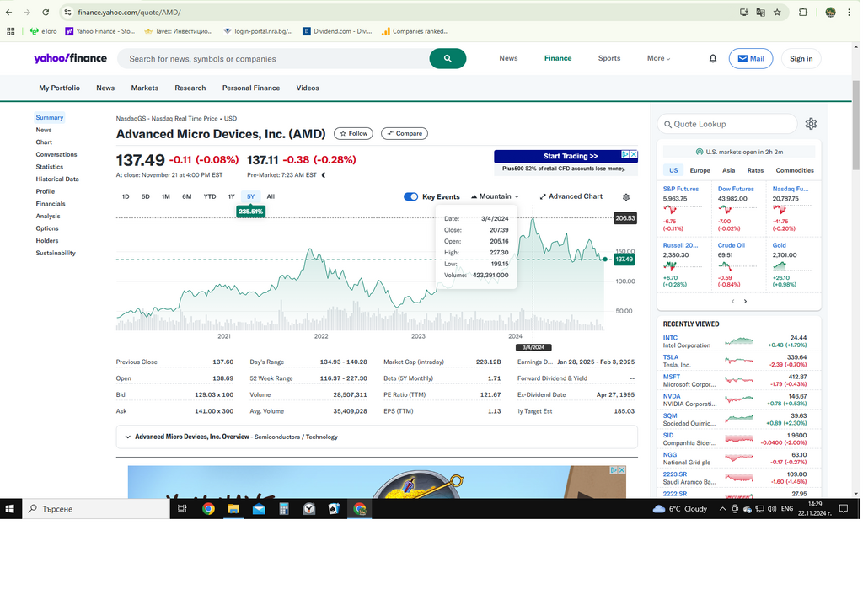Bookmark this page with the star icon
863x616 pixels.
coord(777,12)
